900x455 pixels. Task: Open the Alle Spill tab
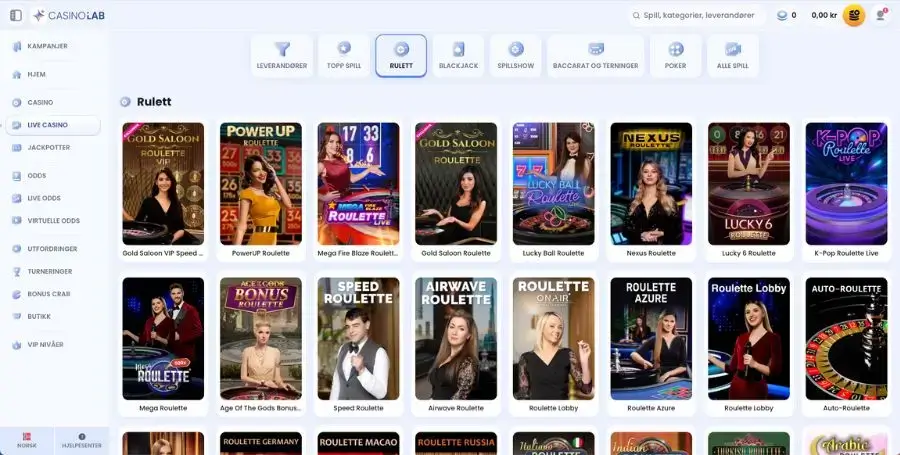pyautogui.click(x=732, y=56)
